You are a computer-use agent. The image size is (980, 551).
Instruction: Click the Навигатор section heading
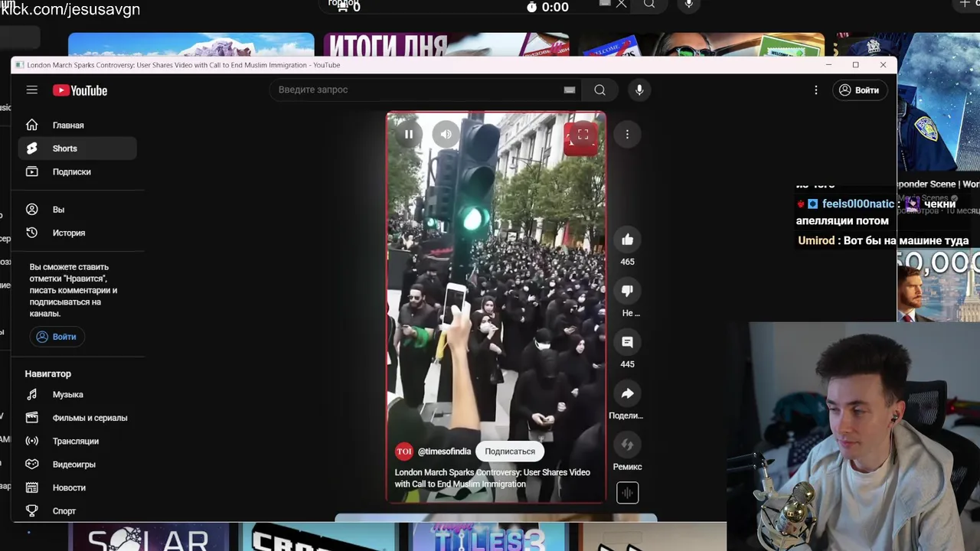(47, 374)
